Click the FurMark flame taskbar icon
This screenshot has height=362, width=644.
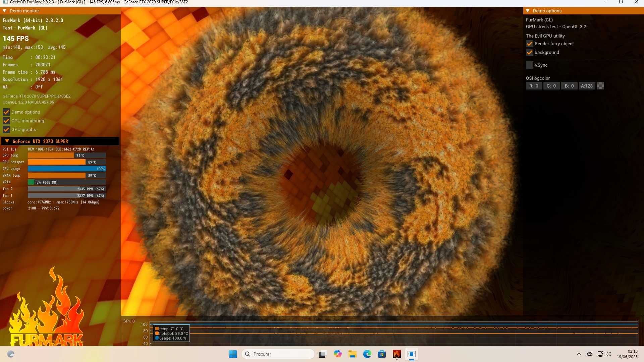(x=397, y=354)
